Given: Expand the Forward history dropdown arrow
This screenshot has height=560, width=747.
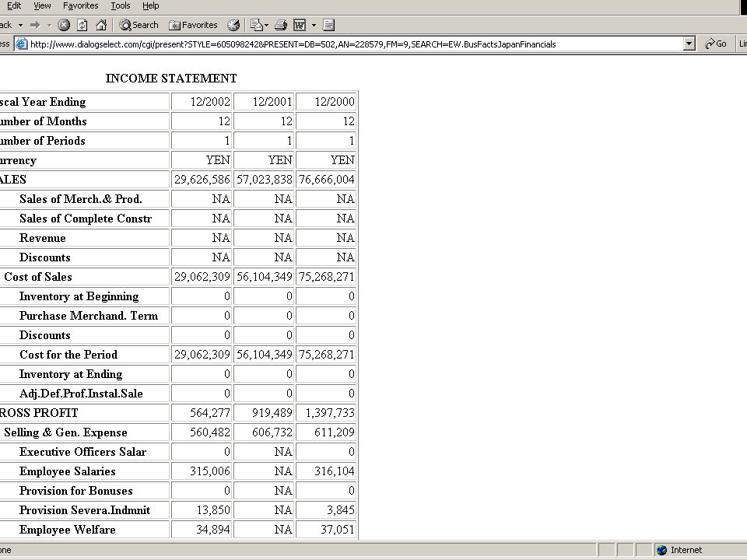Looking at the screenshot, I should click(48, 25).
